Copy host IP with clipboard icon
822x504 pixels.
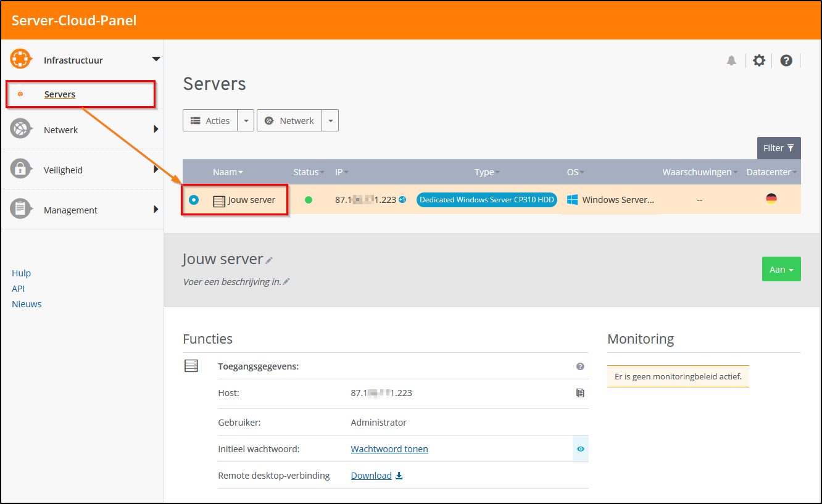[x=579, y=393]
